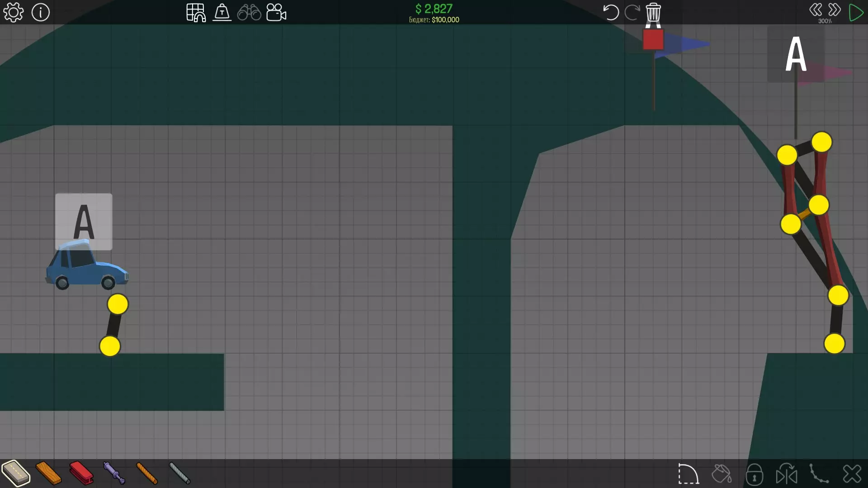The image size is (868, 488).
Task: Open the settings gear
Action: point(13,12)
